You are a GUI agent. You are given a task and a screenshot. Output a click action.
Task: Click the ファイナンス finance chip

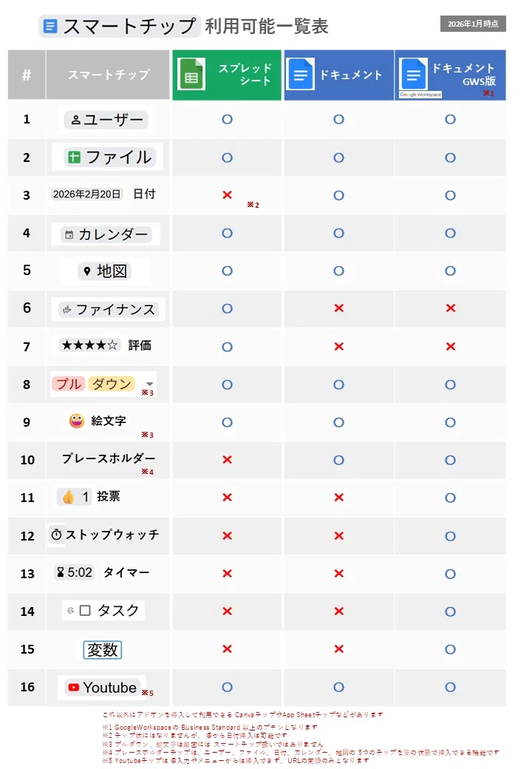point(109,310)
